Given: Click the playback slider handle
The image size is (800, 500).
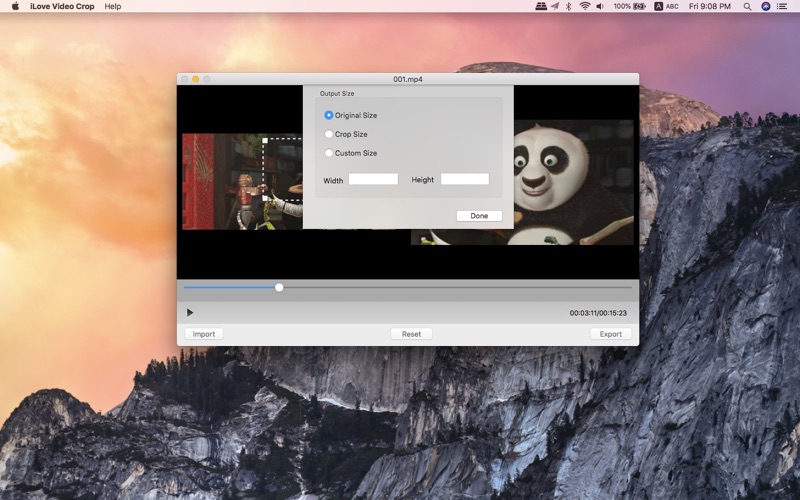Looking at the screenshot, I should coord(279,288).
